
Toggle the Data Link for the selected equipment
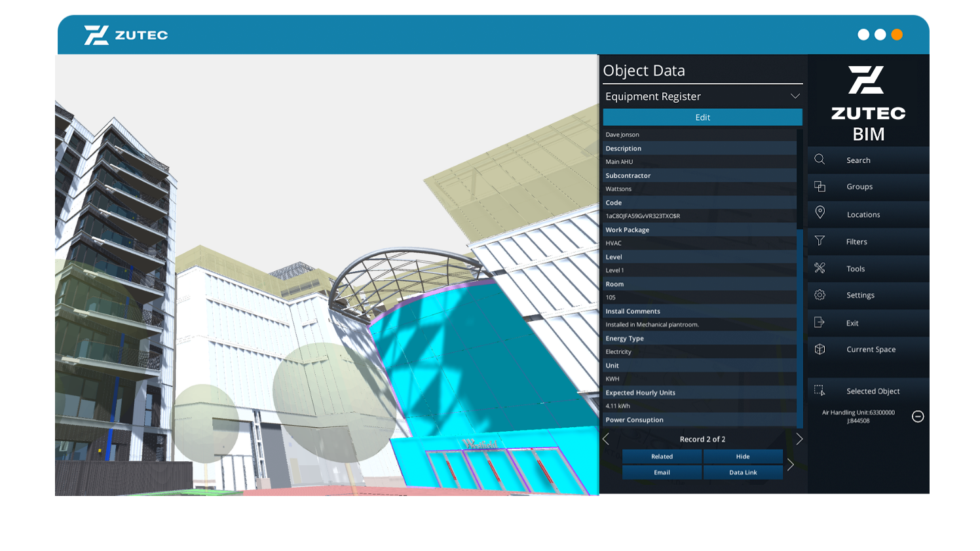(743, 472)
